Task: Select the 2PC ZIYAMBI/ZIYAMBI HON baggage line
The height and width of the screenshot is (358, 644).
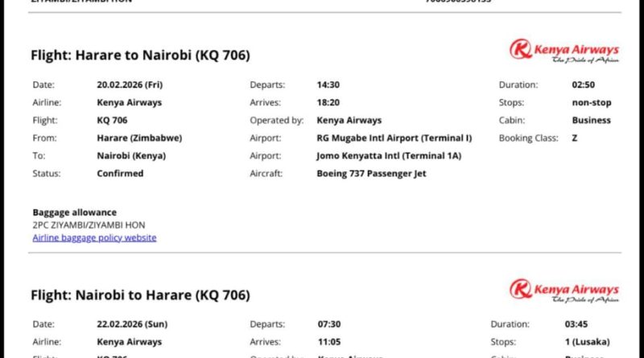Action: coord(89,225)
